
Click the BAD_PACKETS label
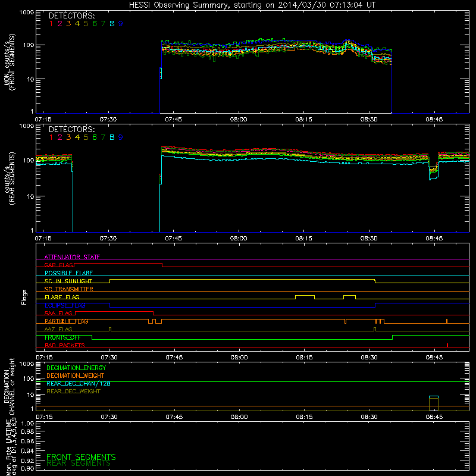point(65,346)
